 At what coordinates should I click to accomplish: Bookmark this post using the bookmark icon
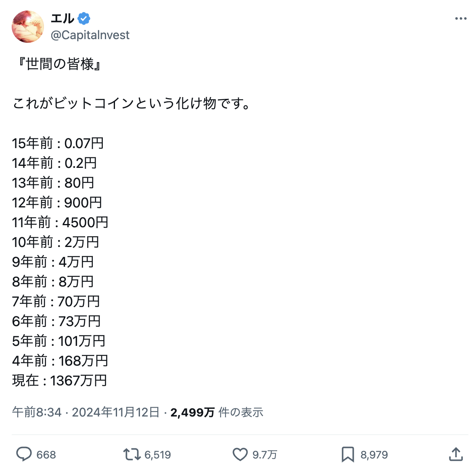tap(348, 454)
